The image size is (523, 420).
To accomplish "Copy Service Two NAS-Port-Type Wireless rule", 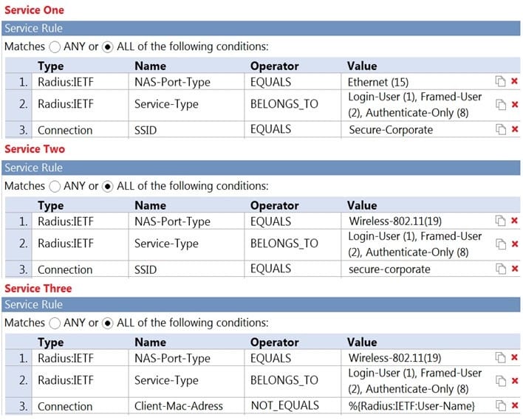I will click(x=500, y=220).
